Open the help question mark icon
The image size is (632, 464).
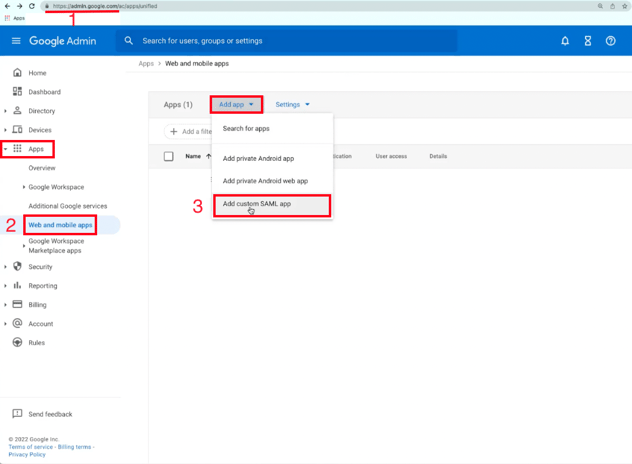click(x=610, y=41)
